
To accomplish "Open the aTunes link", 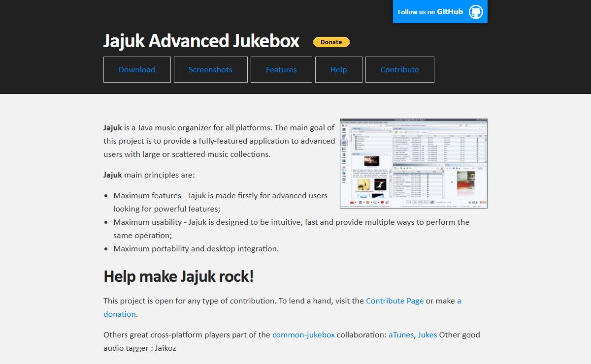I will point(401,334).
